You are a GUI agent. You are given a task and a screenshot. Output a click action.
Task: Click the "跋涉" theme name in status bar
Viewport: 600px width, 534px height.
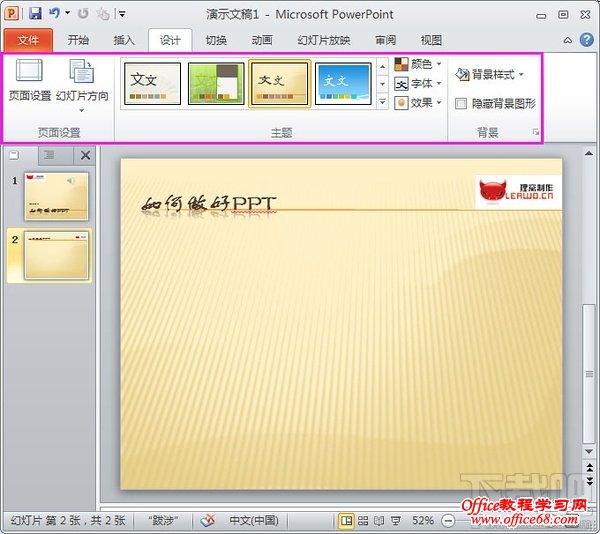[x=163, y=520]
